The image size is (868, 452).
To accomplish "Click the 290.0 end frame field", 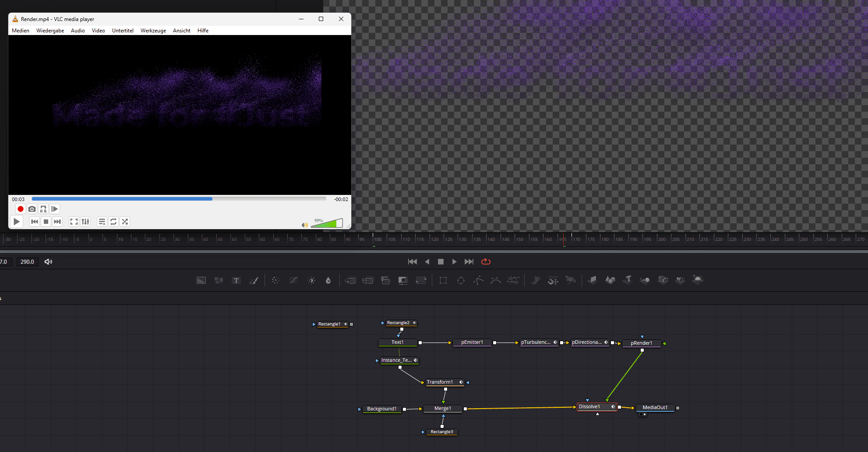I will point(27,261).
